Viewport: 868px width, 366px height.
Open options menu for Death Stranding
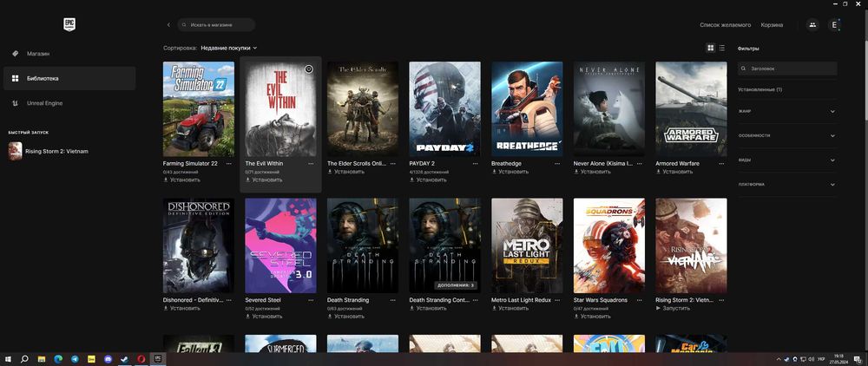click(x=392, y=300)
